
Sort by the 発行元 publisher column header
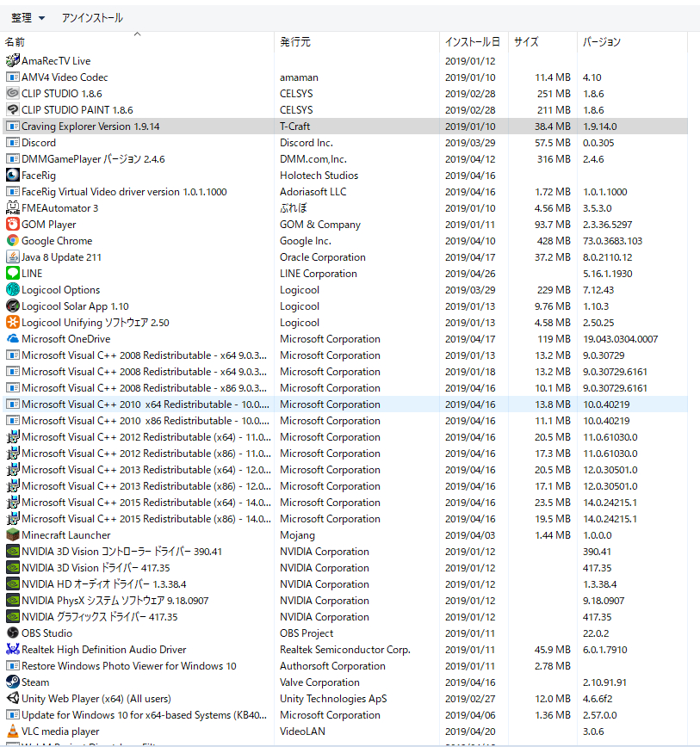356,42
